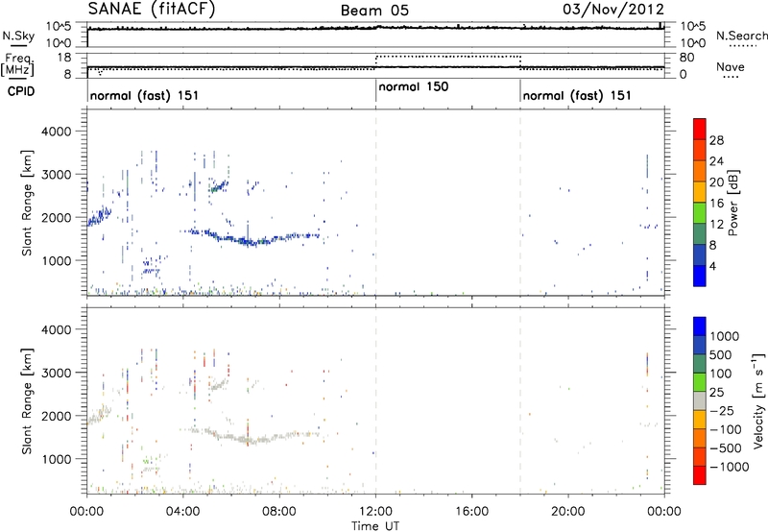Screen dimensions: 768x532
Task: Click the −25 tick on Velocity colorbar
Action: tap(722, 410)
